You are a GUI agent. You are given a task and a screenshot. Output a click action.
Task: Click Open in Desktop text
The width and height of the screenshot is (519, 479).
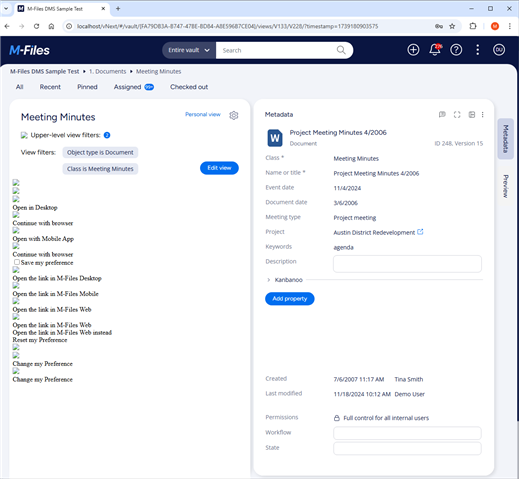35,207
